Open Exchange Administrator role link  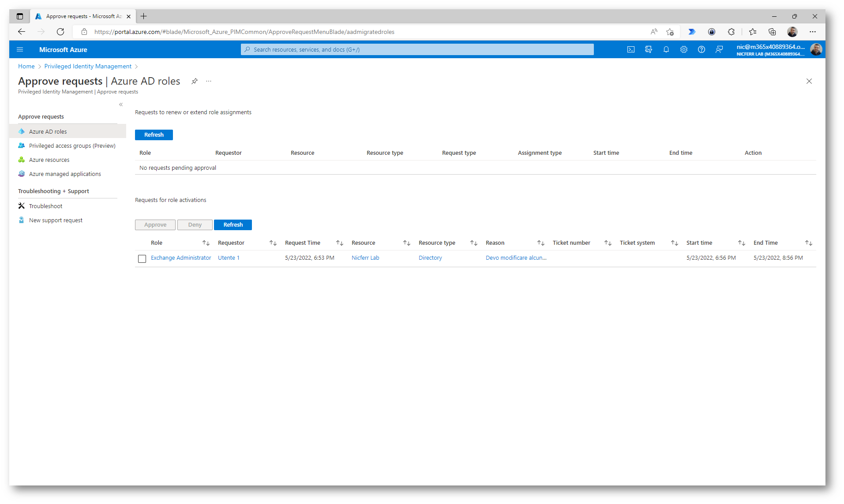click(x=181, y=258)
